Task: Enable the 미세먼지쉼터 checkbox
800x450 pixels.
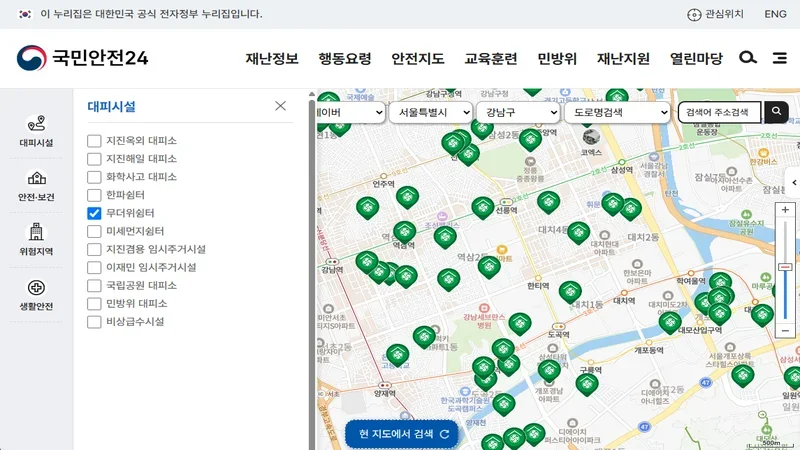Action: pyautogui.click(x=94, y=231)
